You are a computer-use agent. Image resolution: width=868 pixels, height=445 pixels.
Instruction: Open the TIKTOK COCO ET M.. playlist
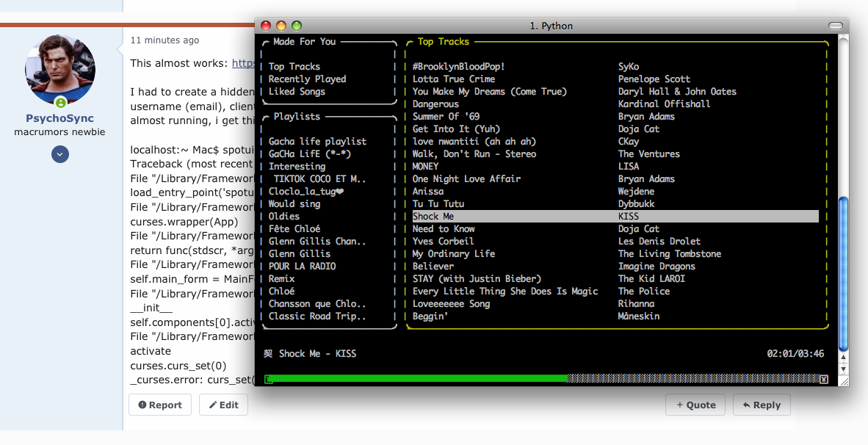point(319,178)
